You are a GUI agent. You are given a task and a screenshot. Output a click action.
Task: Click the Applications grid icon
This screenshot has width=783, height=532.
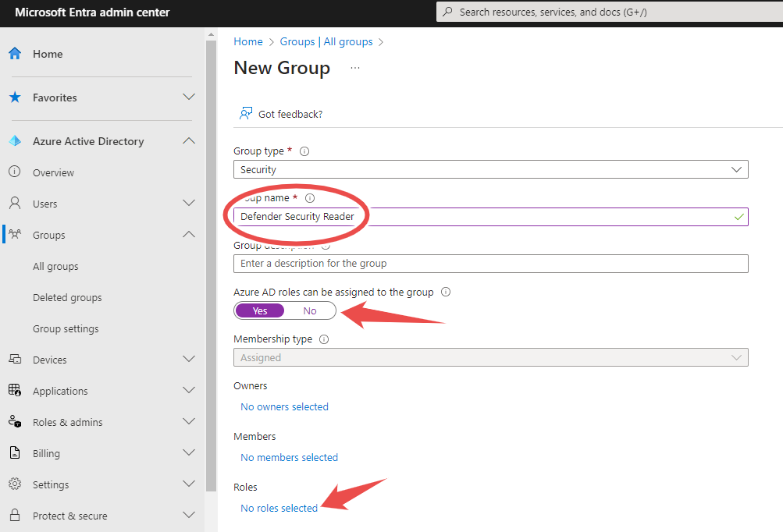pyautogui.click(x=15, y=390)
